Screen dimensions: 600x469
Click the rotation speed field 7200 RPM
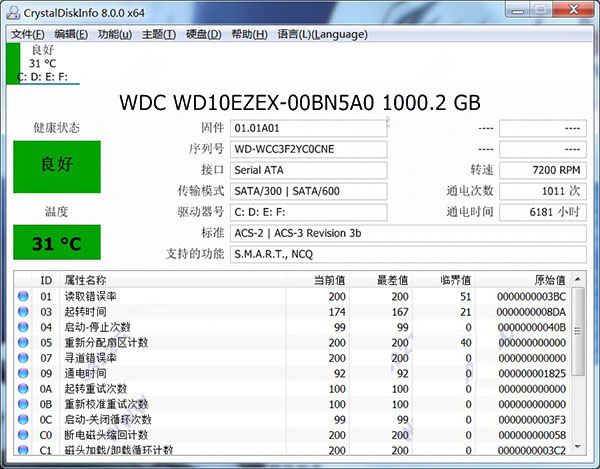coord(543,170)
